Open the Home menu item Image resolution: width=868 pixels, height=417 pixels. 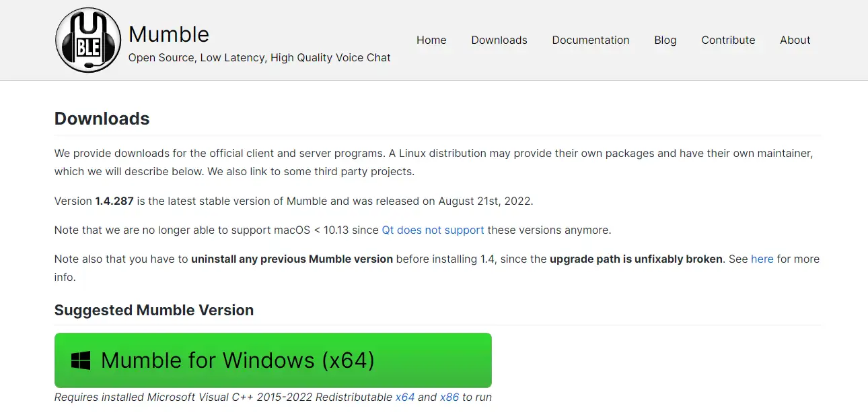pyautogui.click(x=431, y=40)
